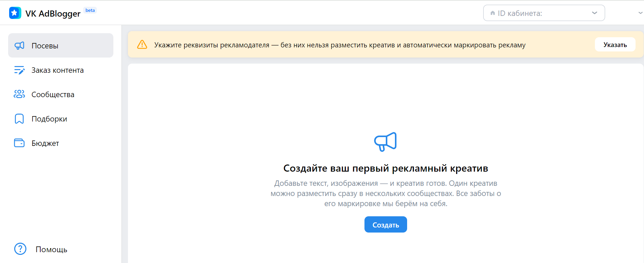The width and height of the screenshot is (644, 263).
Task: Click the yellow warning triangle icon
Action: pos(142,45)
